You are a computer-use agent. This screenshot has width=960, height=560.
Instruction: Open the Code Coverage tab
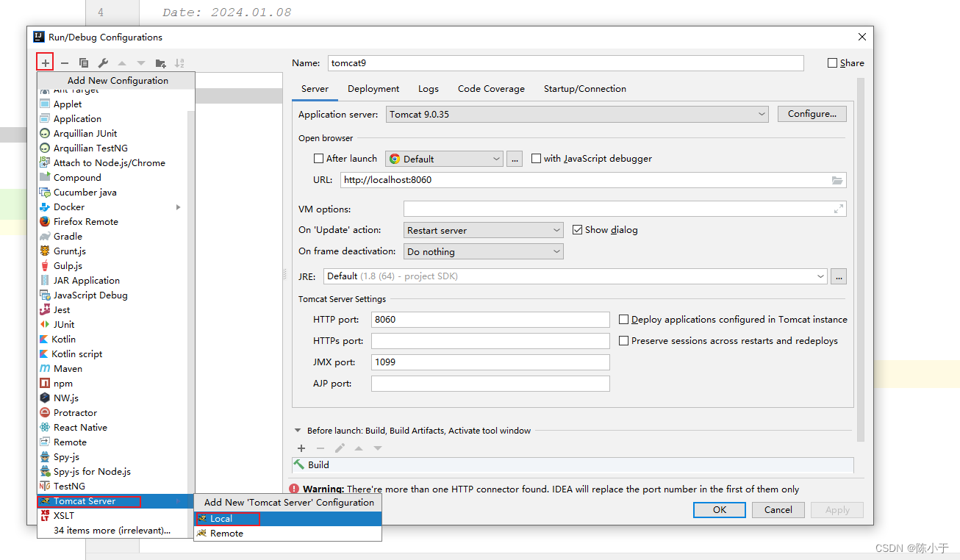point(491,89)
